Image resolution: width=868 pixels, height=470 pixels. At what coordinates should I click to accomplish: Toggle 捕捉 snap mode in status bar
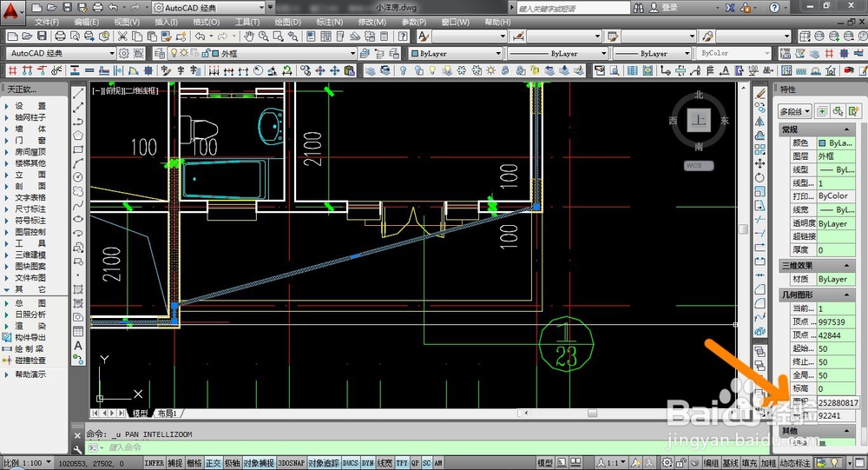175,463
